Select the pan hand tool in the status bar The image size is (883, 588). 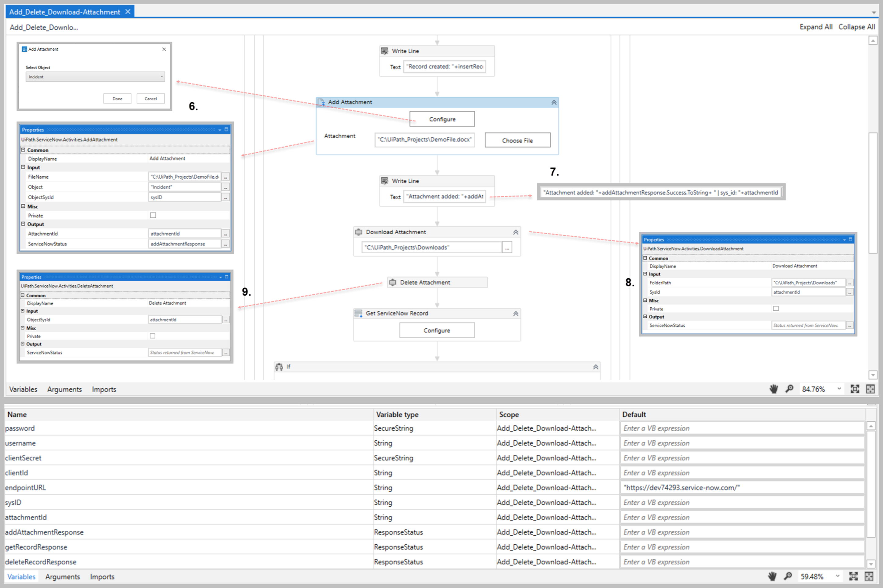pos(774,389)
